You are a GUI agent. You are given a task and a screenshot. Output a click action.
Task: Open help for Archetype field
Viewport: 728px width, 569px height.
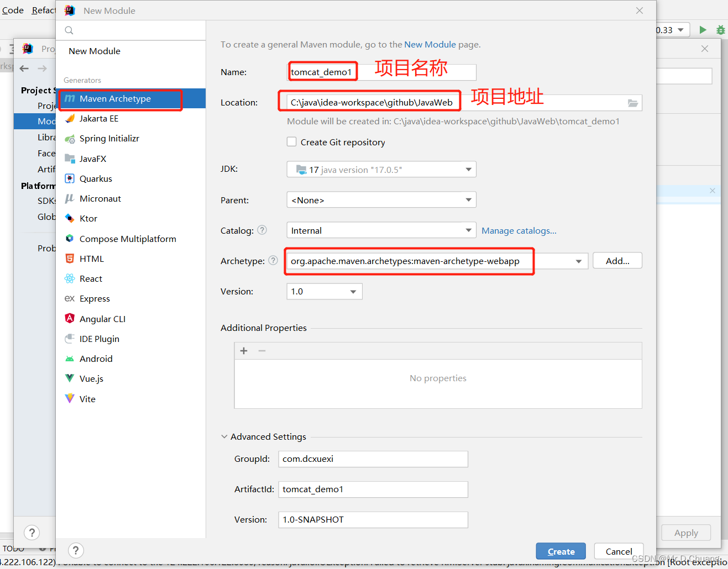(273, 260)
